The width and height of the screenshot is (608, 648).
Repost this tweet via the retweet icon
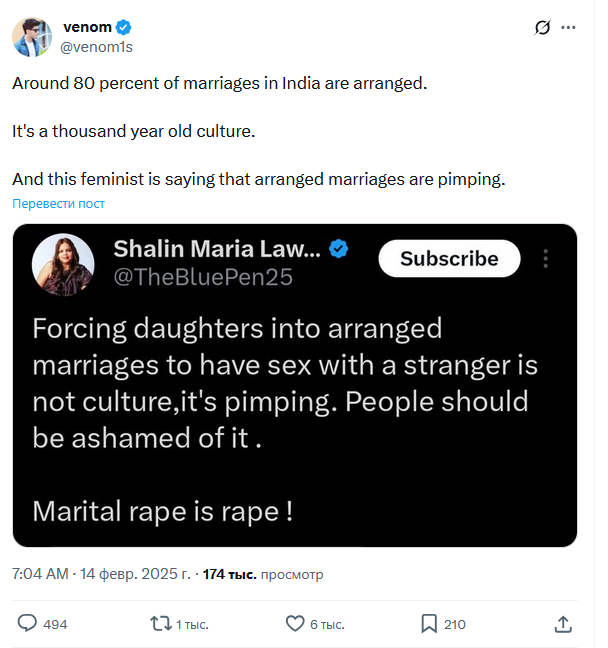(x=159, y=624)
